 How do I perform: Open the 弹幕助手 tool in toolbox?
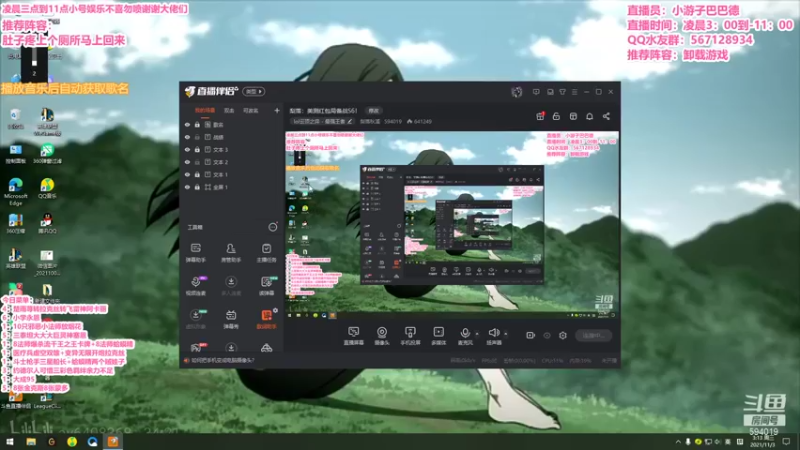pos(195,253)
